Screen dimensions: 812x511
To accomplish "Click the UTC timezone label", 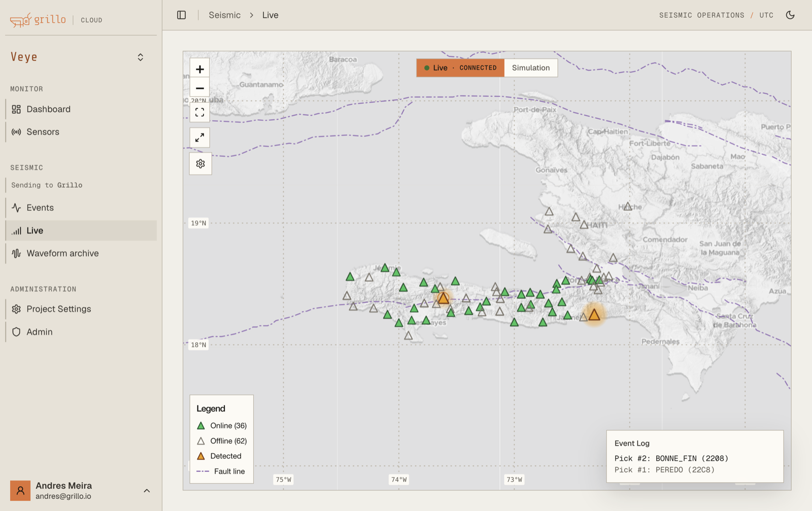I will click(x=766, y=15).
